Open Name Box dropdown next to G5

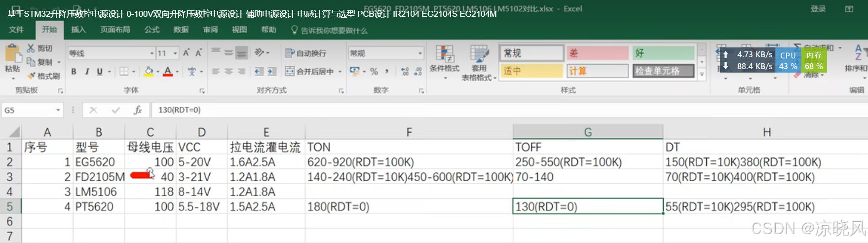58,110
